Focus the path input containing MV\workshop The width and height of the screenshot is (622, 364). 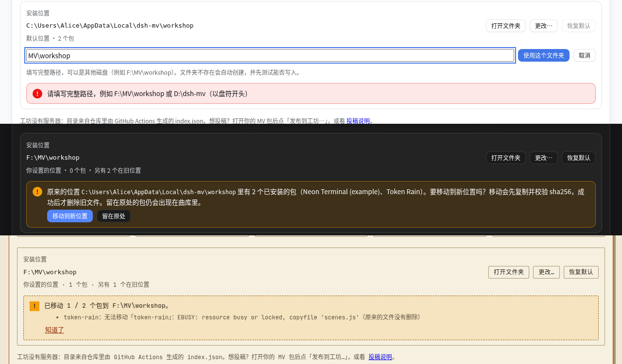[270, 55]
